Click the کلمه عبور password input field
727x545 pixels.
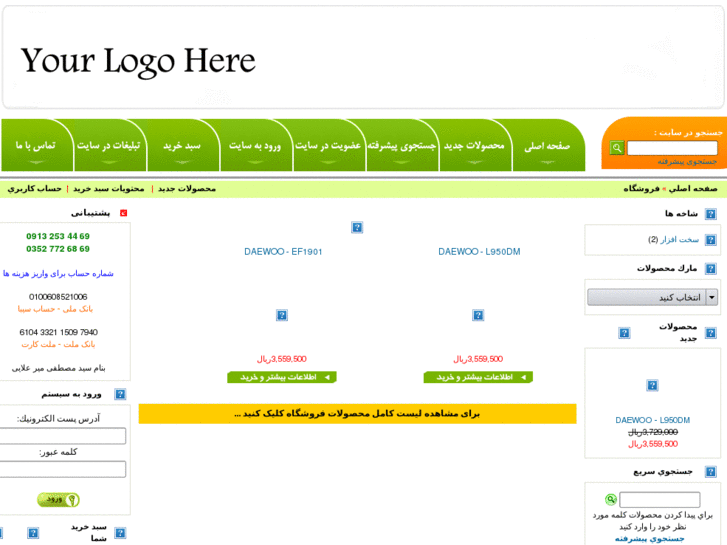pos(63,469)
